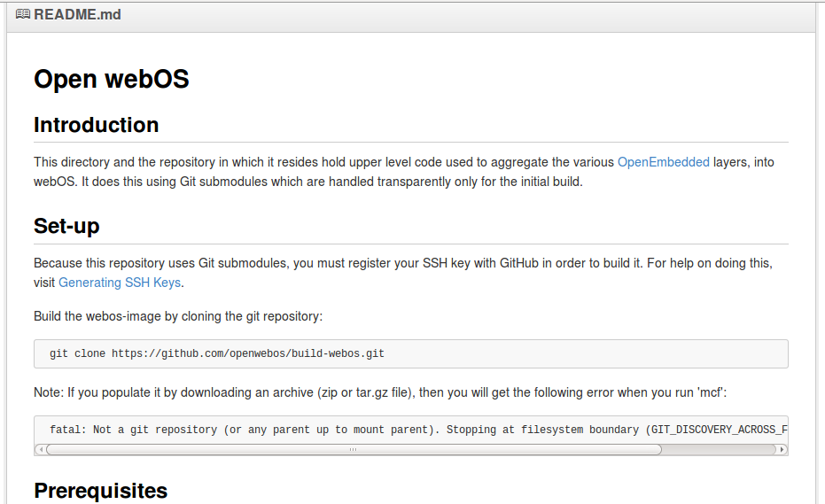Click the Set-up heading
This screenshot has width=825, height=504.
pyautogui.click(x=66, y=226)
